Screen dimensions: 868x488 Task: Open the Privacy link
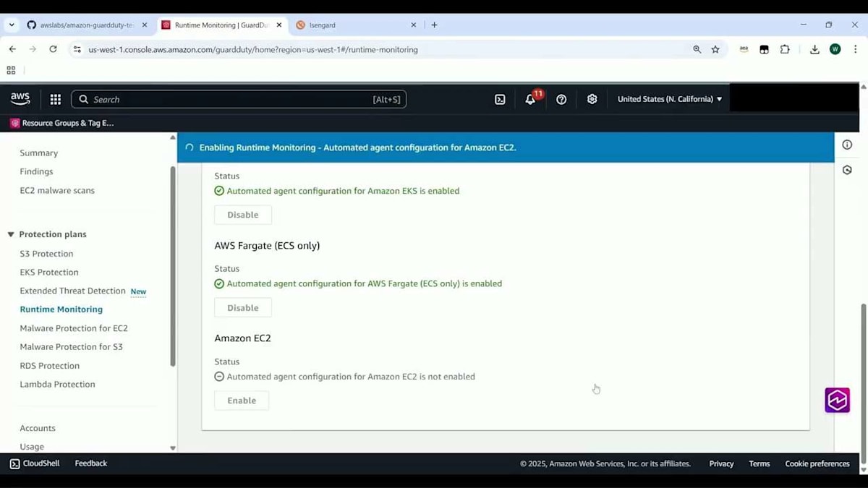click(721, 463)
